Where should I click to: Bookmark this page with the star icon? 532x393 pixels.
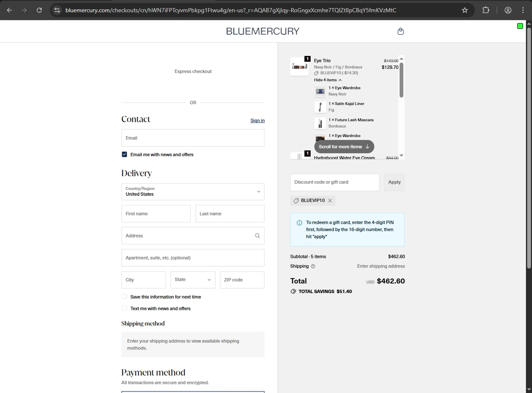click(x=465, y=10)
